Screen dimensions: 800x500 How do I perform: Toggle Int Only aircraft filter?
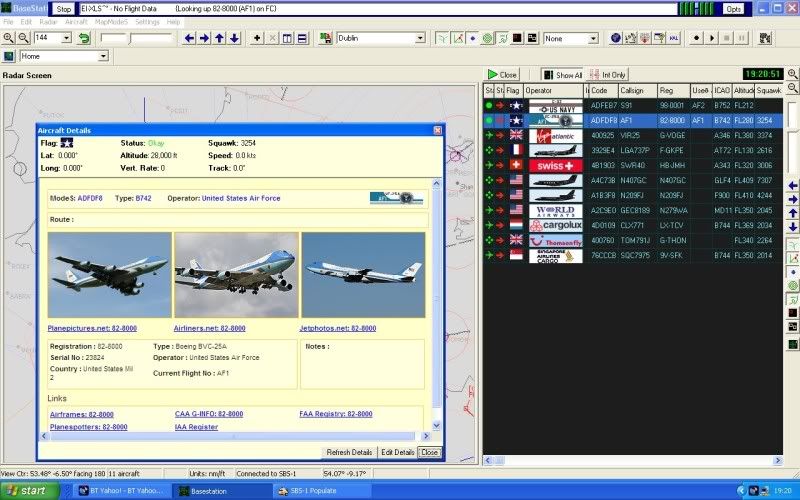pyautogui.click(x=608, y=75)
